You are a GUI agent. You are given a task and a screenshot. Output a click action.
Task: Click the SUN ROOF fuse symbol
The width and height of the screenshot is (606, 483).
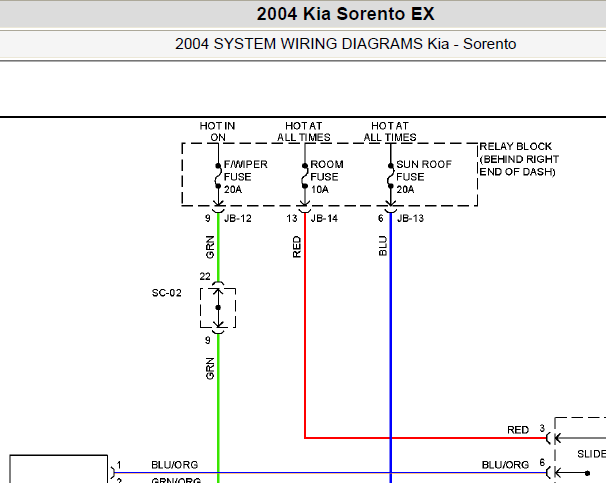point(391,176)
